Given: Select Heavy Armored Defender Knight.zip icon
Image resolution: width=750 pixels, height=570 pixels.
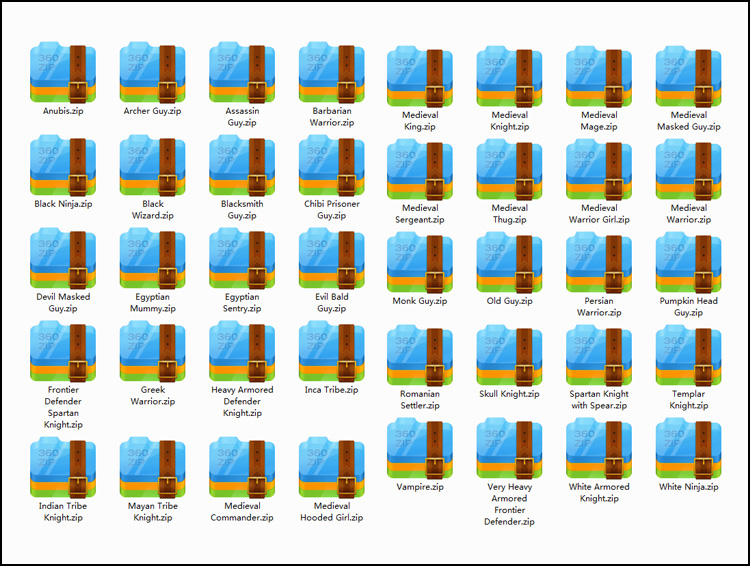Looking at the screenshot, I should click(x=242, y=351).
